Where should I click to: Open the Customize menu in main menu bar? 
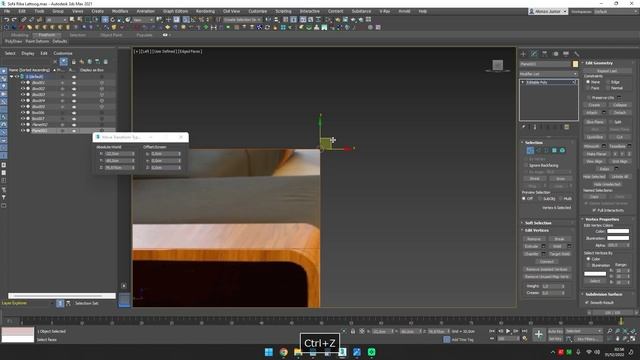pos(258,11)
